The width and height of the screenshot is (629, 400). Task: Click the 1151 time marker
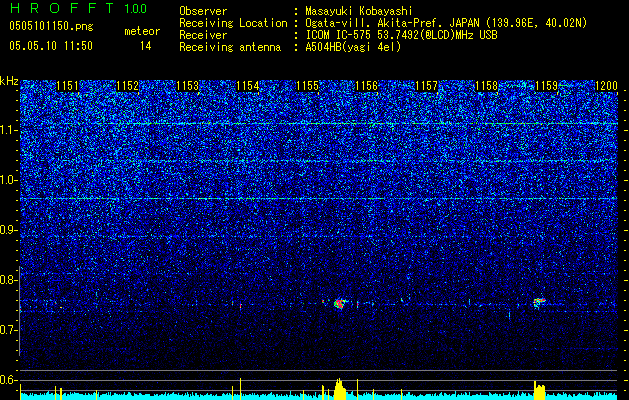(x=67, y=86)
